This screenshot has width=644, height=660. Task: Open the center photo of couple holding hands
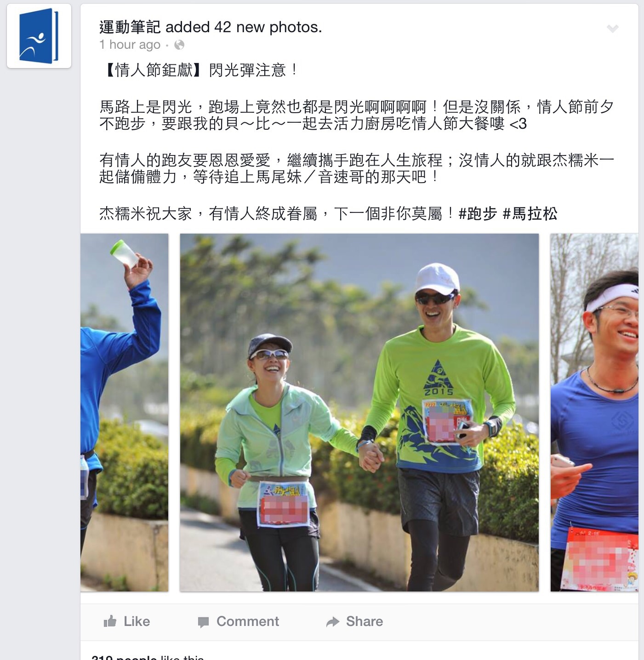coord(359,413)
